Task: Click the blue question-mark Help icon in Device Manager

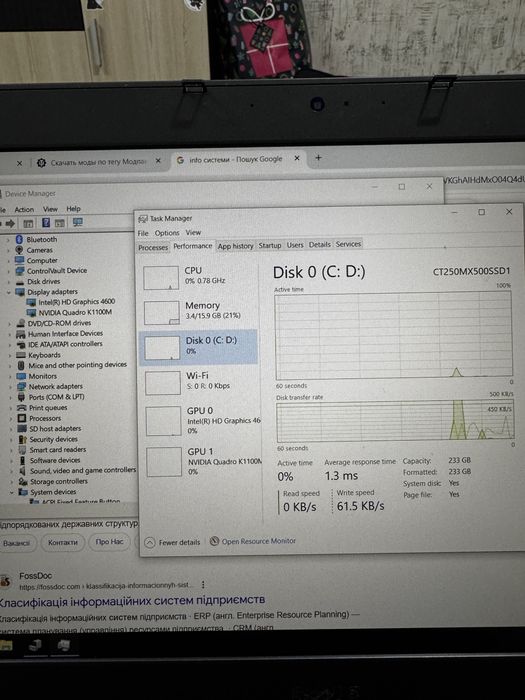Action: coord(46,222)
